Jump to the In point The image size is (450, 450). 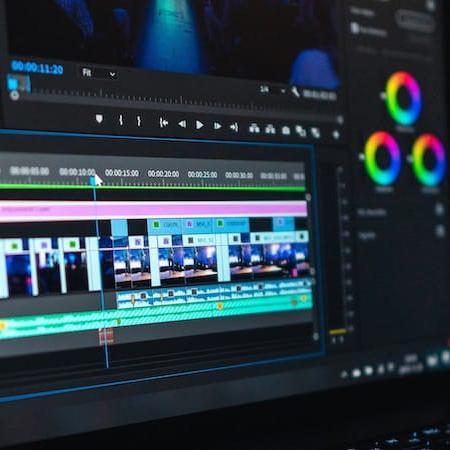pos(163,123)
